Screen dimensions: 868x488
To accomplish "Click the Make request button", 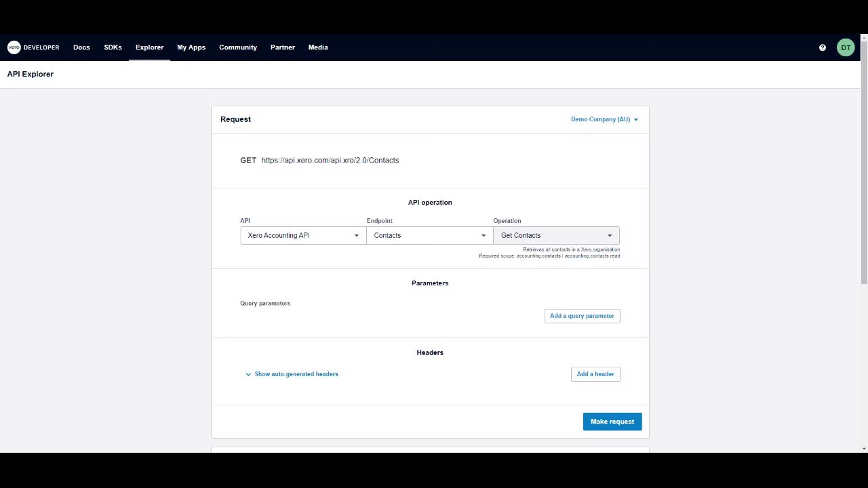I will [612, 422].
